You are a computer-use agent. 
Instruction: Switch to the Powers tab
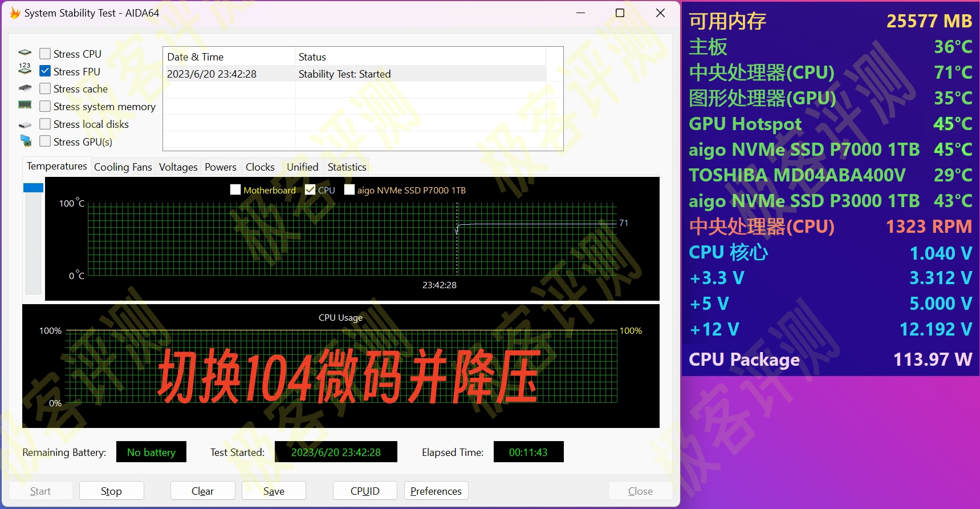point(221,167)
